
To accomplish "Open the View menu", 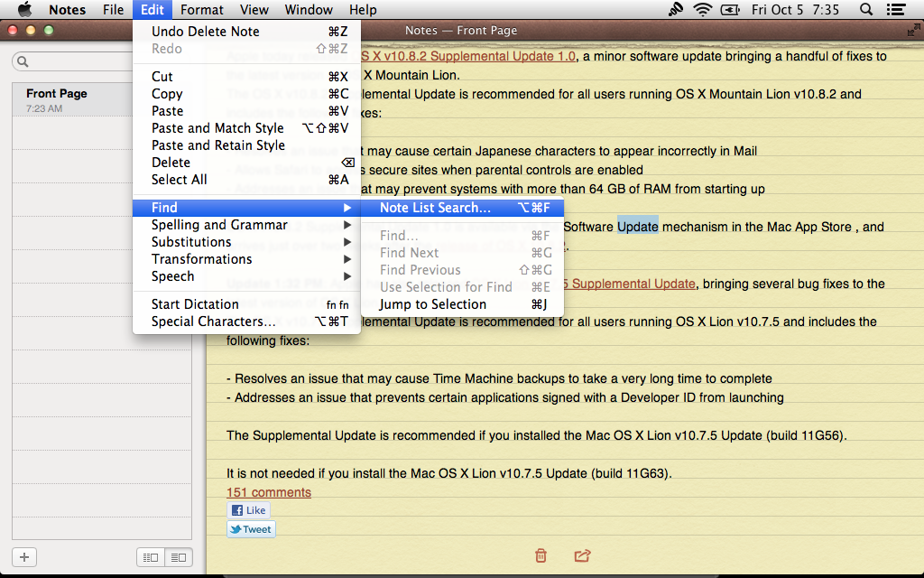I will pos(254,9).
